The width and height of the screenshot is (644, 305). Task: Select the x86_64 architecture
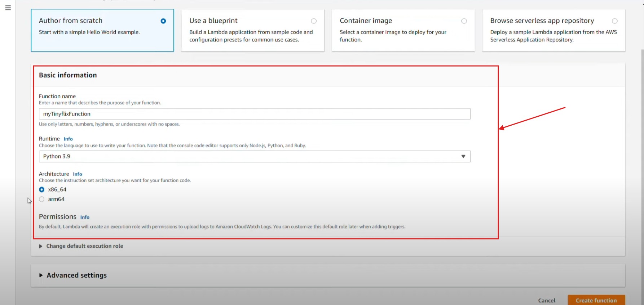[42, 189]
